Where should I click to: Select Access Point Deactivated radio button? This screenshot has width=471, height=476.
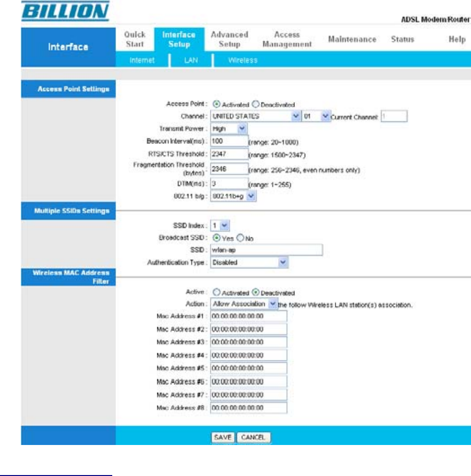255,104
